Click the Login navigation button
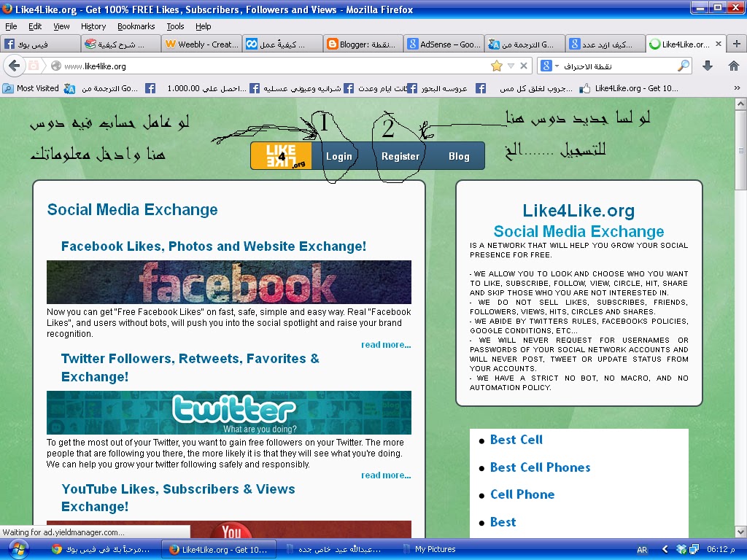Viewport: 747px width, 560px height. [x=338, y=156]
